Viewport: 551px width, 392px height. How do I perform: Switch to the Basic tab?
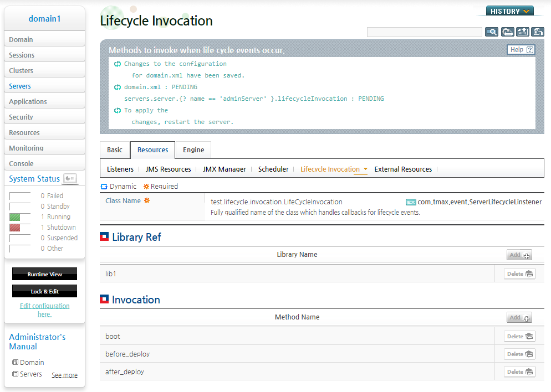115,150
